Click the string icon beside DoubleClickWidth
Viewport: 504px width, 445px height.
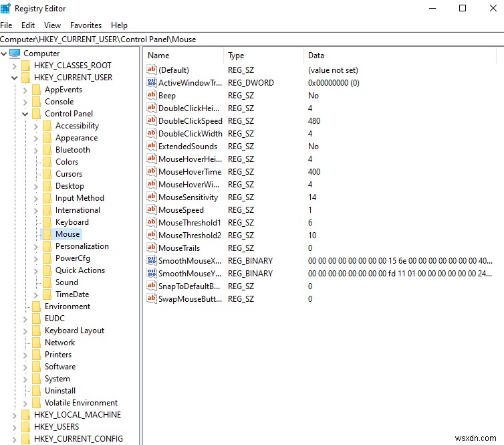(151, 133)
